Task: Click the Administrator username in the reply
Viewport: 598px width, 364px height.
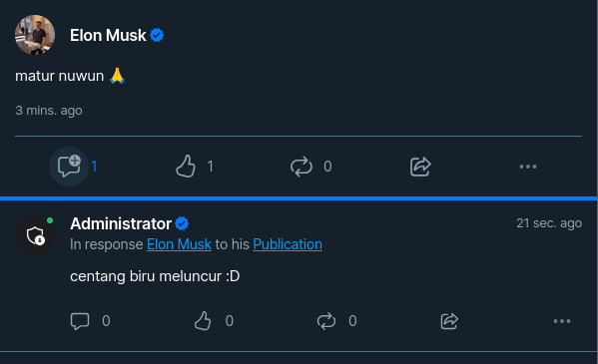Action: pyautogui.click(x=121, y=223)
